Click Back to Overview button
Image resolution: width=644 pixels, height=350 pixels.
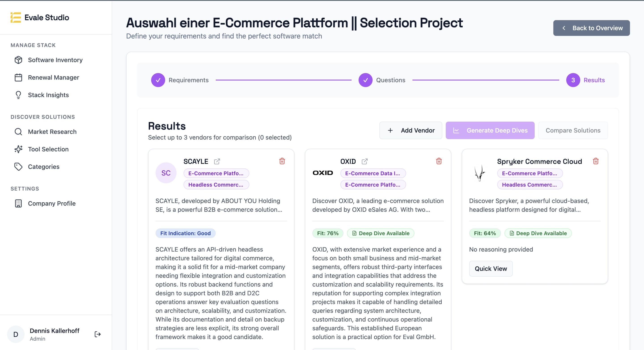point(591,28)
